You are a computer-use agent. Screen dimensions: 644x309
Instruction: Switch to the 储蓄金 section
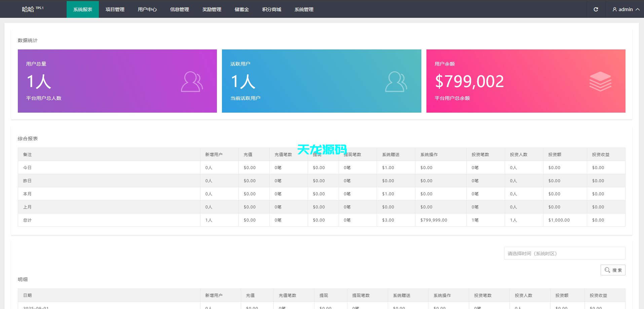click(241, 9)
